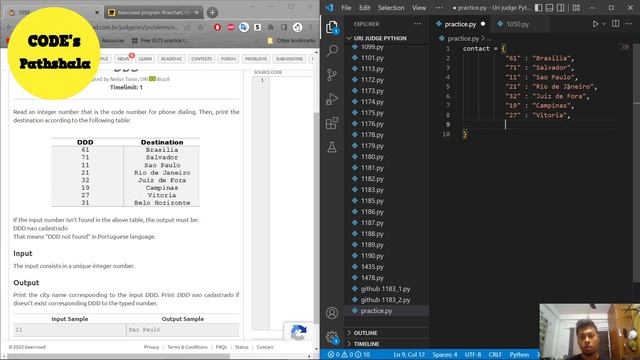Open the Terms & Conditions footer link
The image size is (640, 360).
click(187, 347)
